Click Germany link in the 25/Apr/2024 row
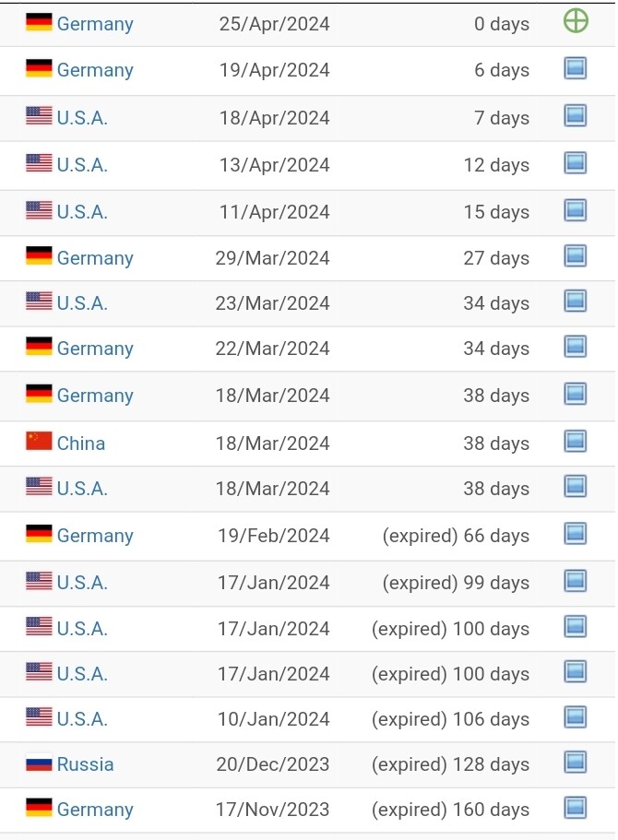 [x=95, y=24]
